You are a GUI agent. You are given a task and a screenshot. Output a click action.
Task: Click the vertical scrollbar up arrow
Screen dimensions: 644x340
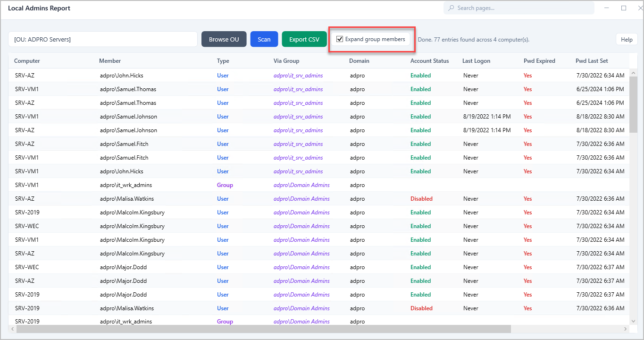point(633,72)
